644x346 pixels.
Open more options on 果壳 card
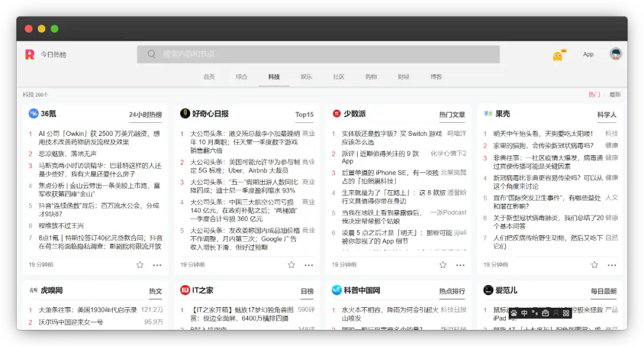click(x=612, y=265)
